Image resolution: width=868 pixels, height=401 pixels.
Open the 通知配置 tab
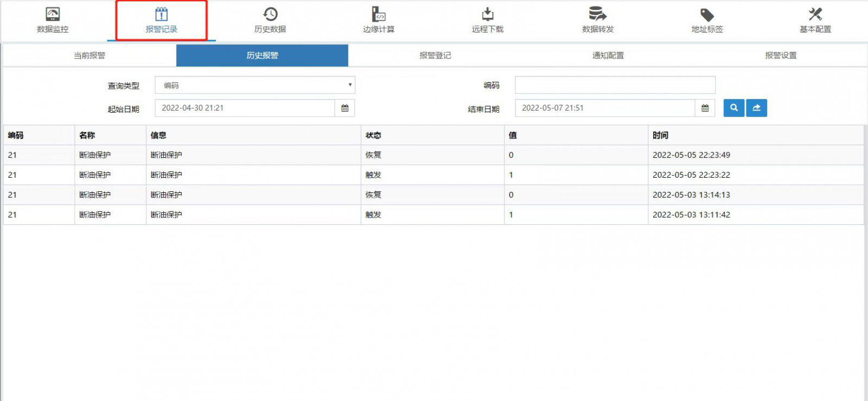point(608,55)
